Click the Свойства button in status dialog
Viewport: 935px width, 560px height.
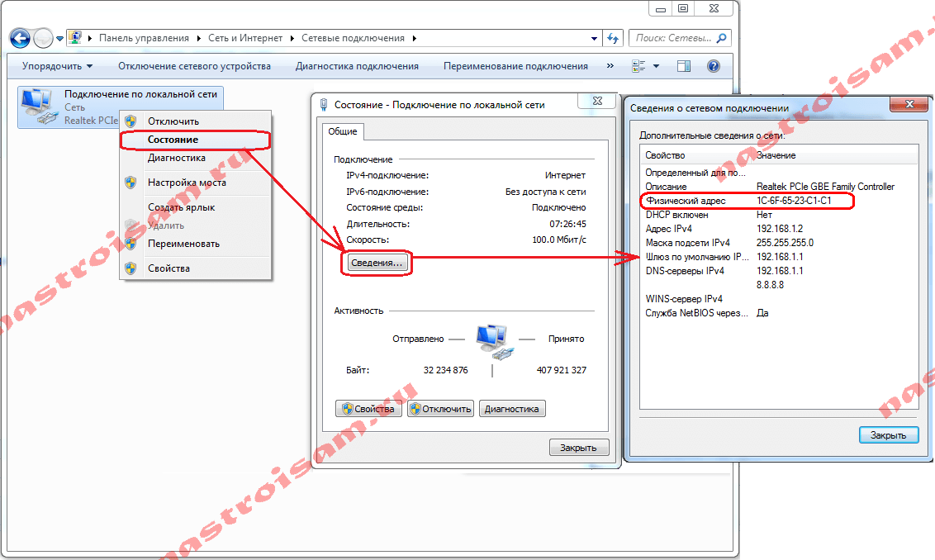click(368, 409)
